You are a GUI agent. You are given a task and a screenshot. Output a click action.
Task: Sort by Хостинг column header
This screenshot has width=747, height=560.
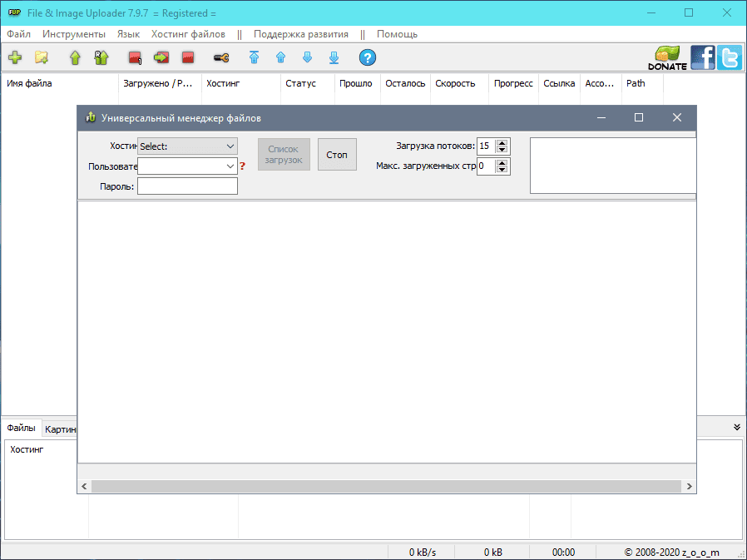241,83
